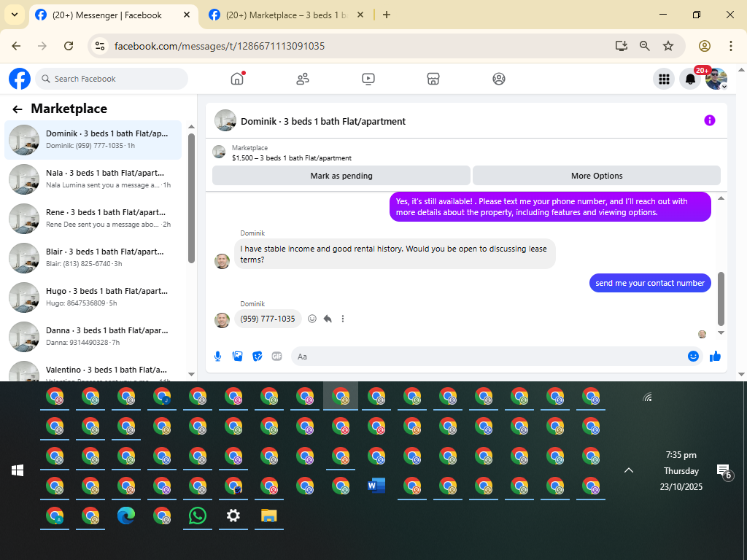Open the Nala conversation

(93, 179)
